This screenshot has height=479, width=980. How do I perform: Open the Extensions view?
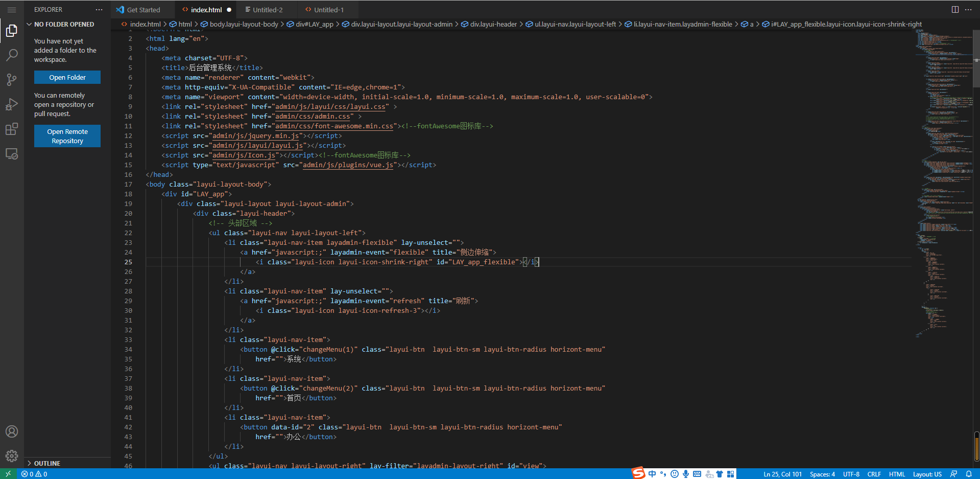click(x=12, y=129)
